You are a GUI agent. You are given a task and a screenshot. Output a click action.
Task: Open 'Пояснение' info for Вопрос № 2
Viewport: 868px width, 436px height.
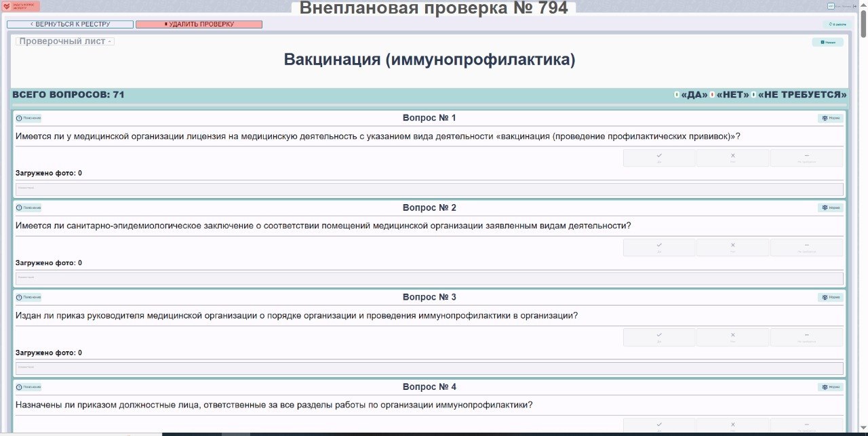pos(28,207)
